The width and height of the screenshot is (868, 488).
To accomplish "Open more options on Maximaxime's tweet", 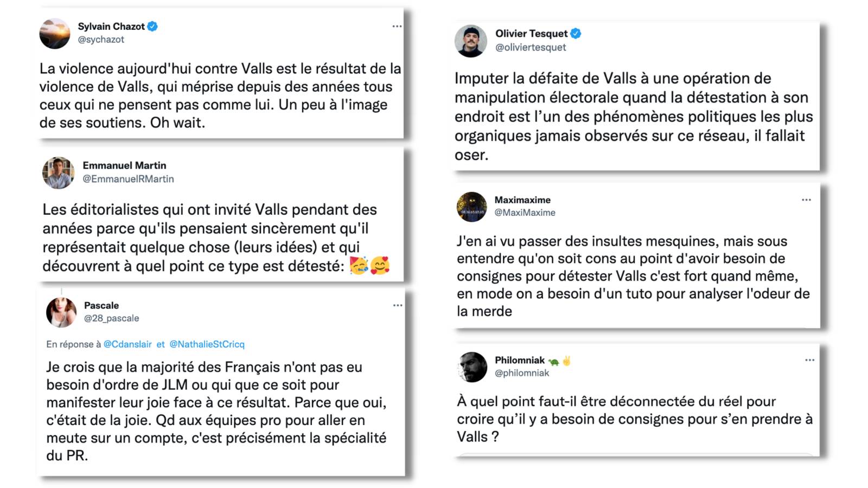I will click(x=806, y=200).
